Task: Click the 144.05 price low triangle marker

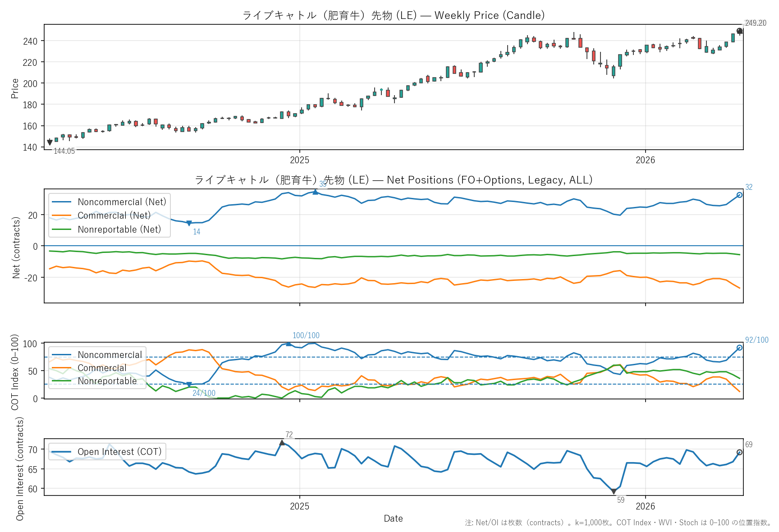Action: (50, 143)
